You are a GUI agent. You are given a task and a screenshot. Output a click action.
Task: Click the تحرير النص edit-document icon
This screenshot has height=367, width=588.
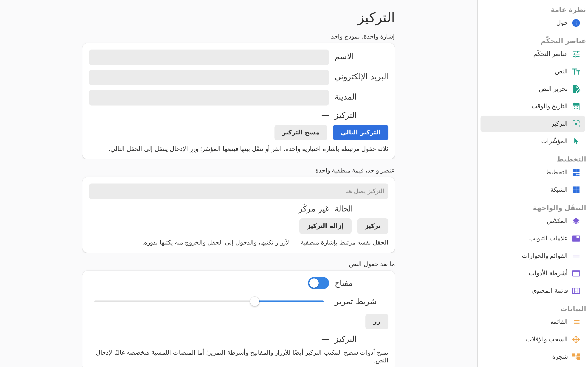tap(576, 89)
